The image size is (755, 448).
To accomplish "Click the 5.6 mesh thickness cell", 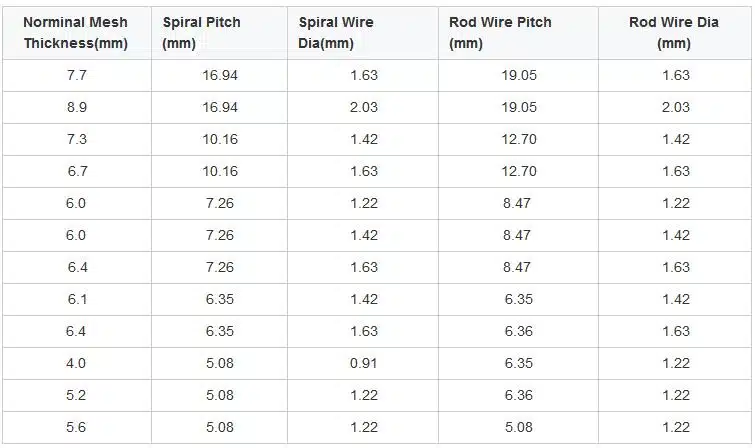I will 77,427.
